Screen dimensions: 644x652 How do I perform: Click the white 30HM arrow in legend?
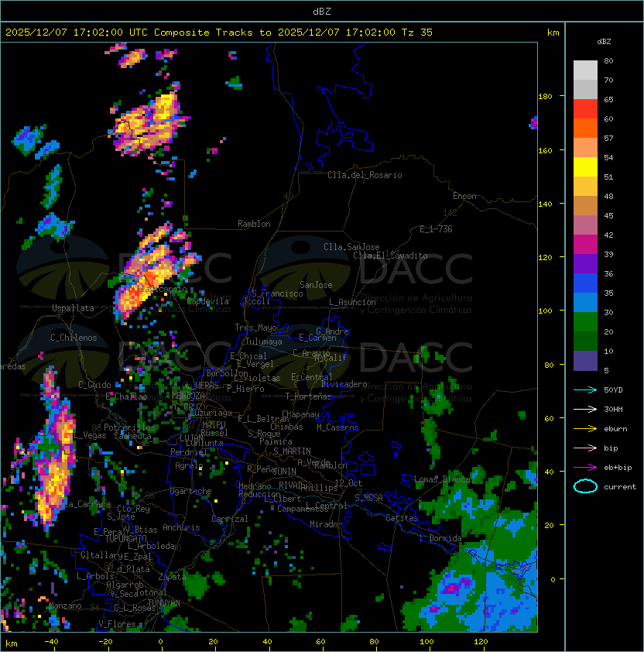point(585,409)
